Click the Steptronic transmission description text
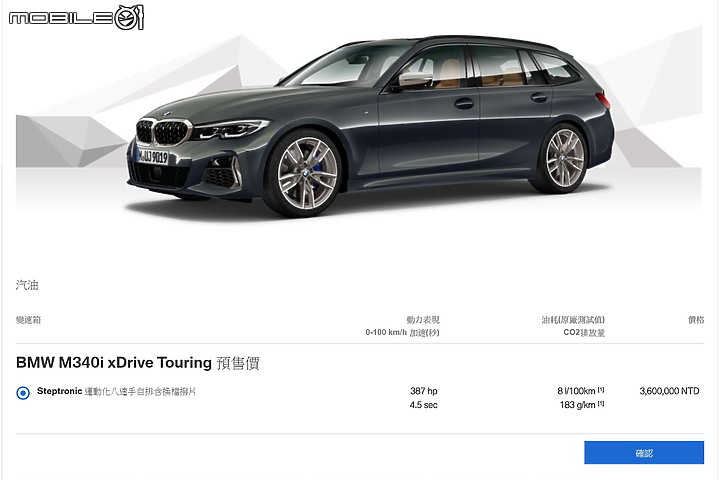Image resolution: width=720 pixels, height=480 pixels. 116,391
